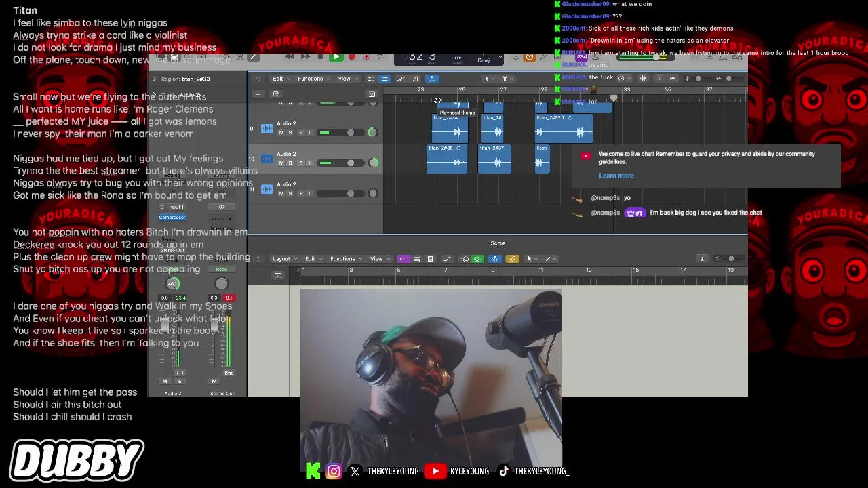Click the Add Track plus button
868x488 pixels.
click(258, 94)
